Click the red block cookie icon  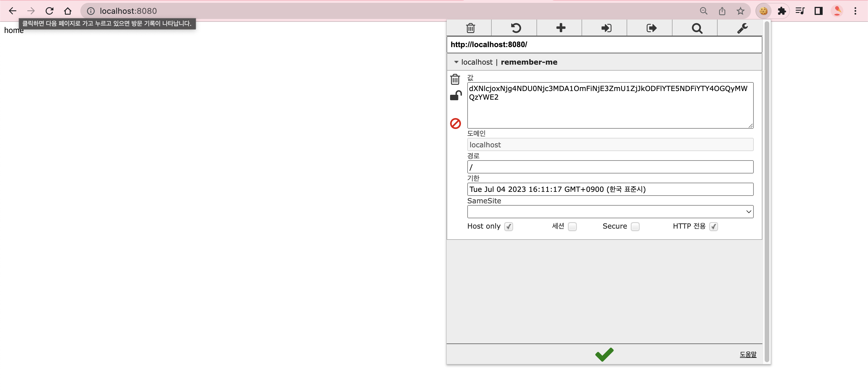(x=455, y=123)
